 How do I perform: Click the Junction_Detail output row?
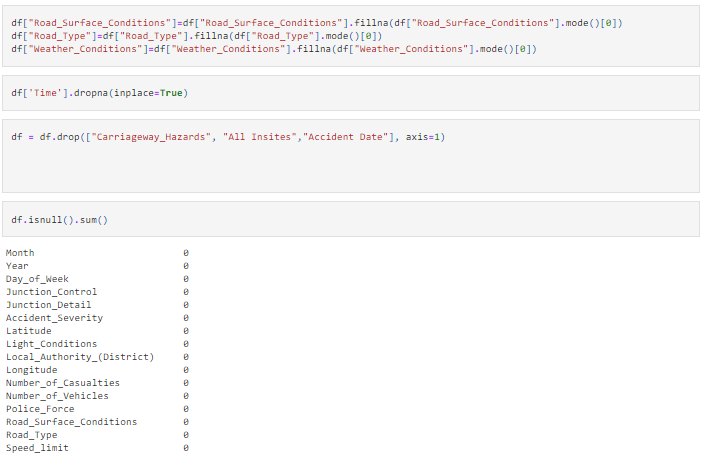[97, 305]
